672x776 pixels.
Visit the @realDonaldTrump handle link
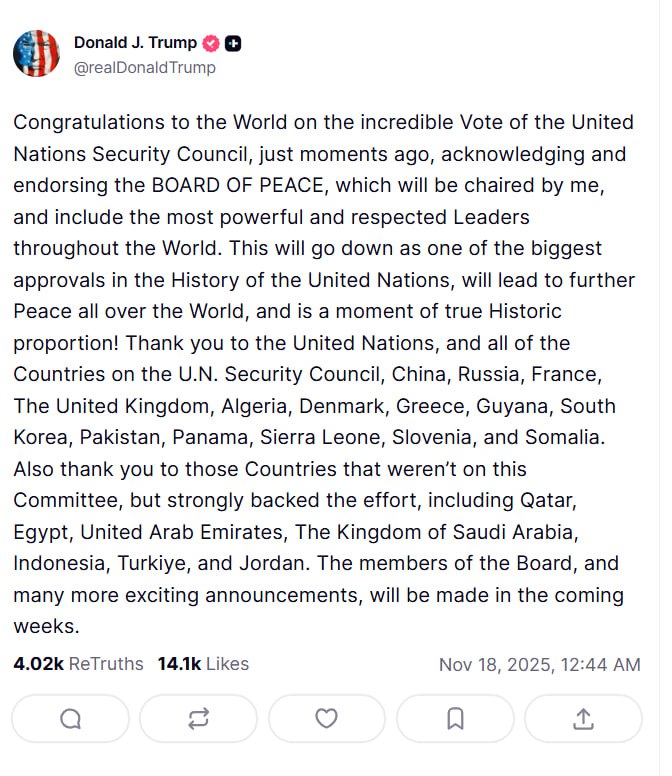tap(144, 68)
